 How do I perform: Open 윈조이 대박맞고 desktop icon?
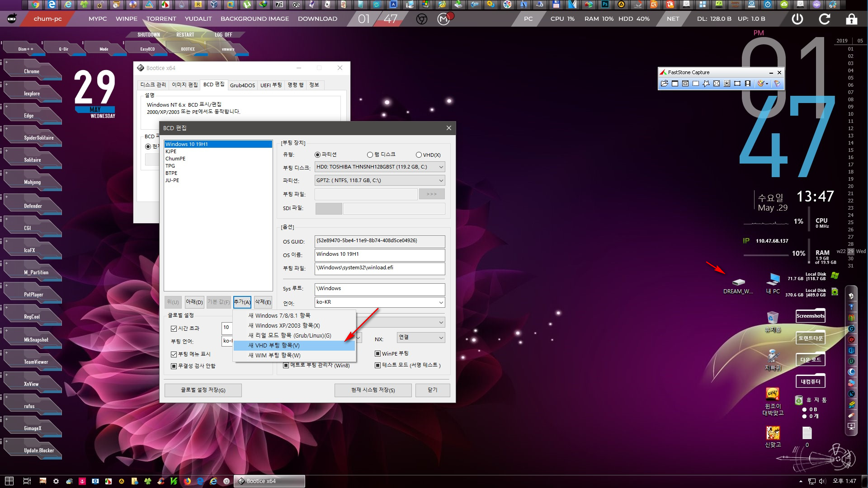[x=773, y=402]
